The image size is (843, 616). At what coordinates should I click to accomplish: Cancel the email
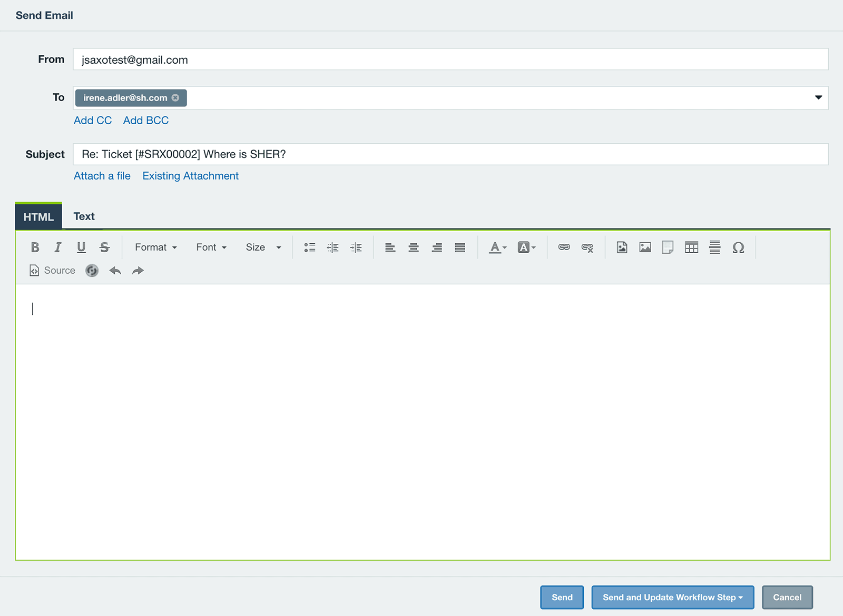coord(787,598)
